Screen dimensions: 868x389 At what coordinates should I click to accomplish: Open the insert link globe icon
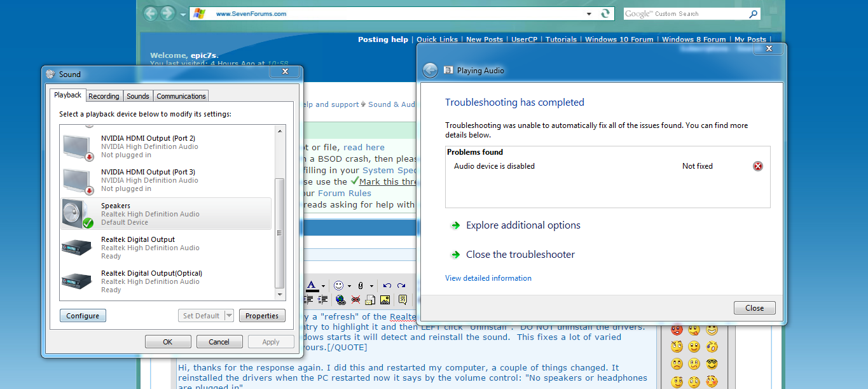coord(341,300)
